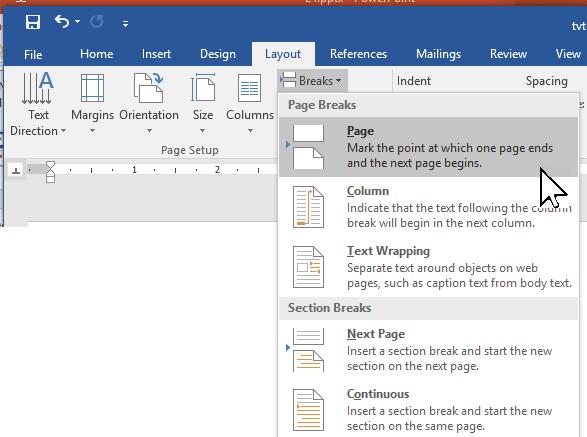Expand the Margins dropdown arrow
This screenshot has height=437, width=587.
[92, 131]
